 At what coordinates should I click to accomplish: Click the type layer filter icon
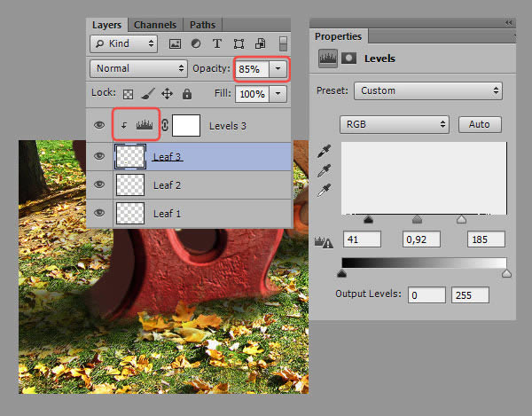pyautogui.click(x=216, y=43)
